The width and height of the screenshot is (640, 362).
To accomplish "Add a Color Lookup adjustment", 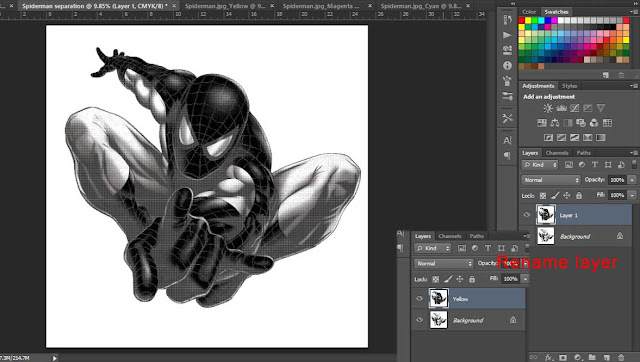I will 607,123.
